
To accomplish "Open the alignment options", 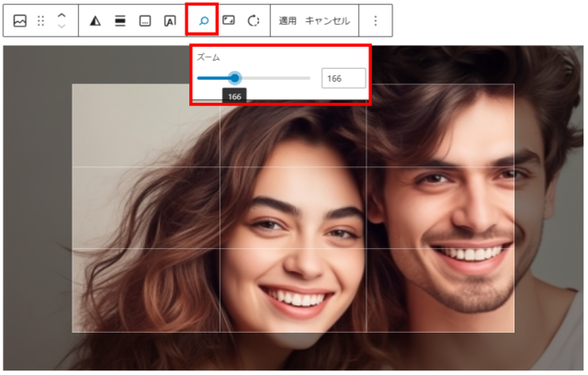I will (120, 20).
